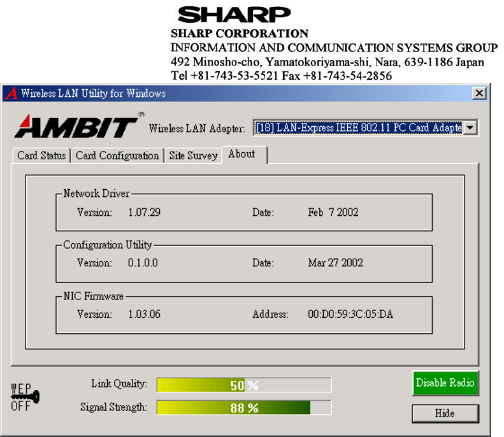This screenshot has height=437, width=504.
Task: Click Network Driver version 1.07.29
Action: click(145, 212)
